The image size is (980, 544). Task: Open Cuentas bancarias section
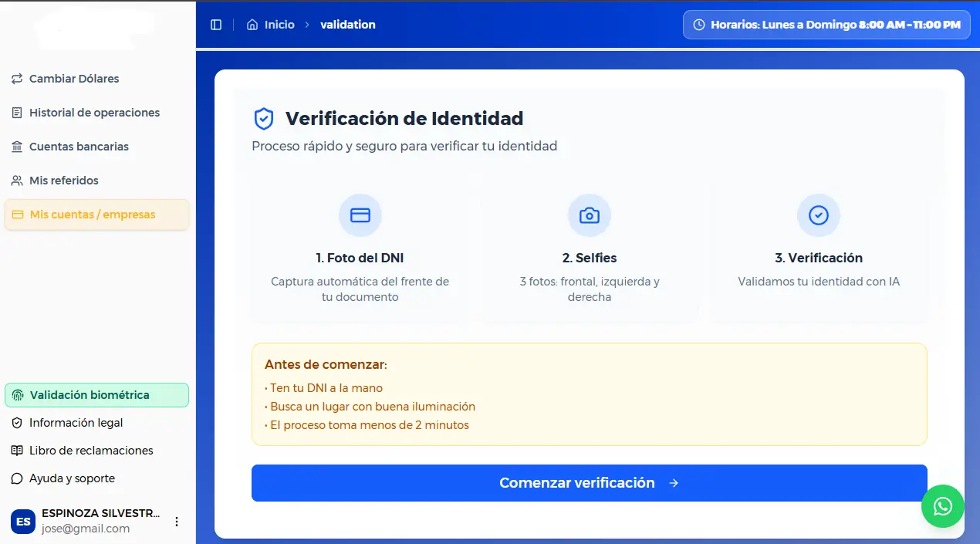[96, 147]
